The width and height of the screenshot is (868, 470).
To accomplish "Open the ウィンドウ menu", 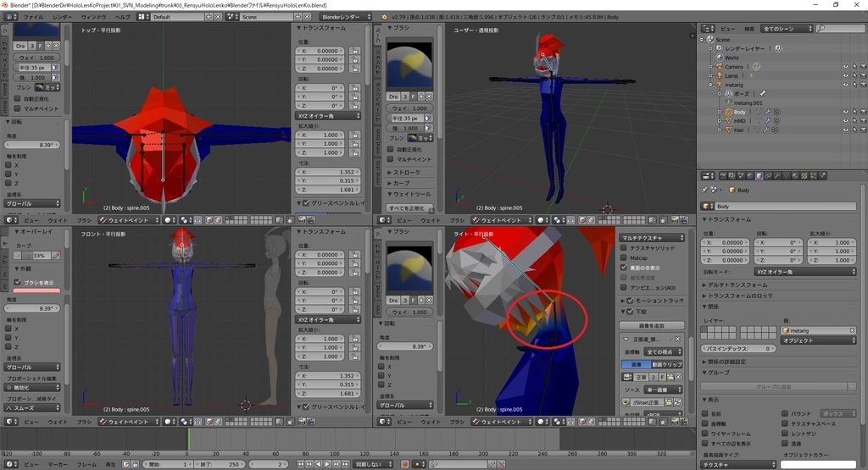I will [93, 17].
